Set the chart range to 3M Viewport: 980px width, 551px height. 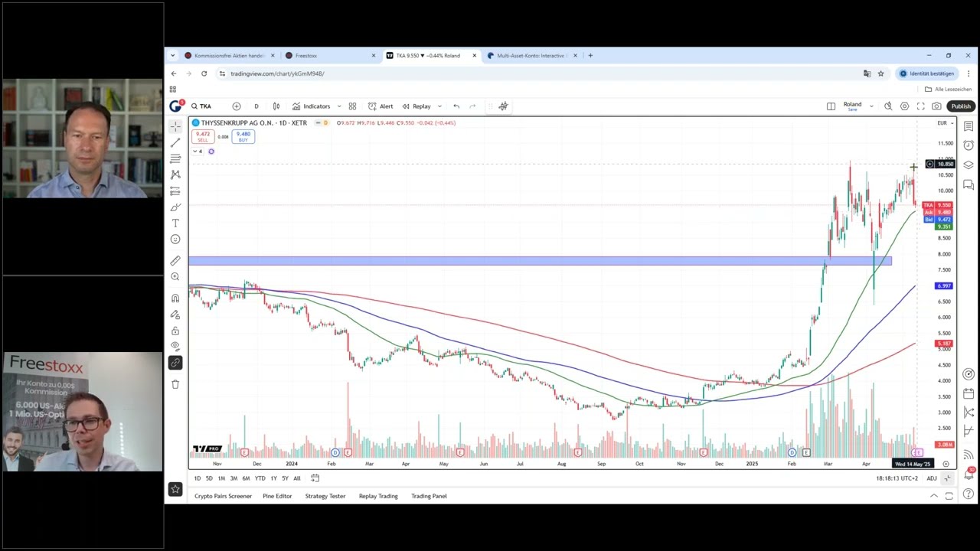(234, 478)
